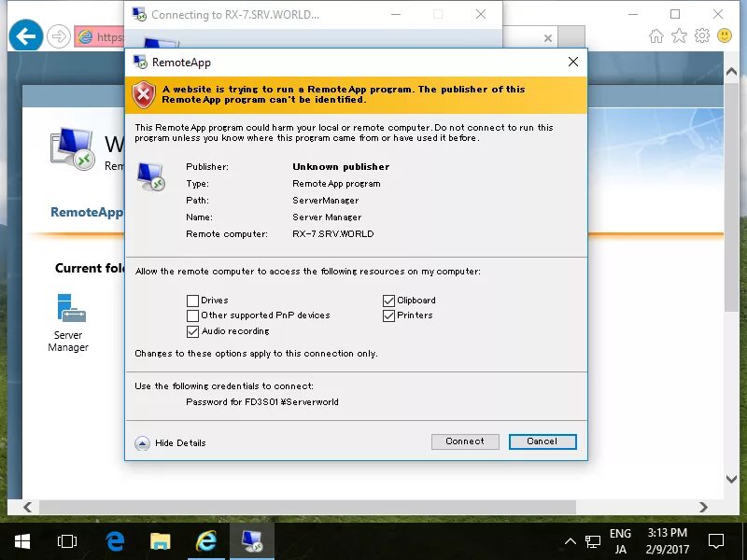Click the RemoteApp title bar icon
The height and width of the screenshot is (560, 747).
[140, 62]
